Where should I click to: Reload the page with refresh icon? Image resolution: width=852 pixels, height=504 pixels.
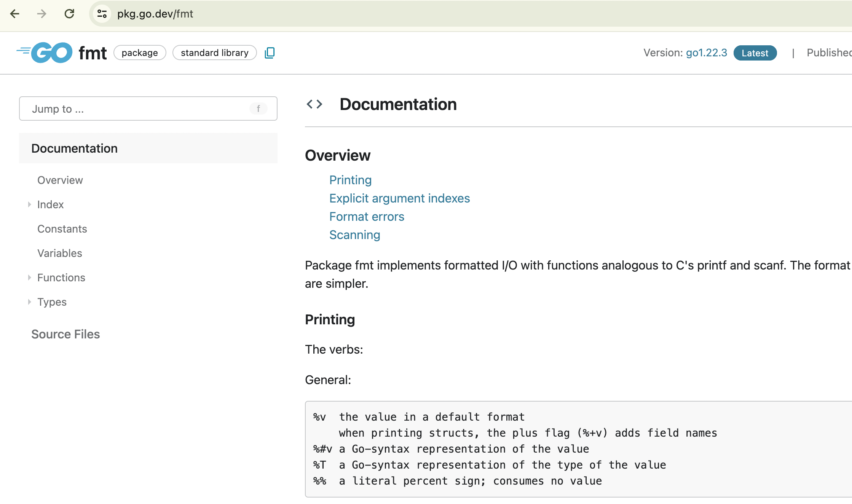pos(69,14)
